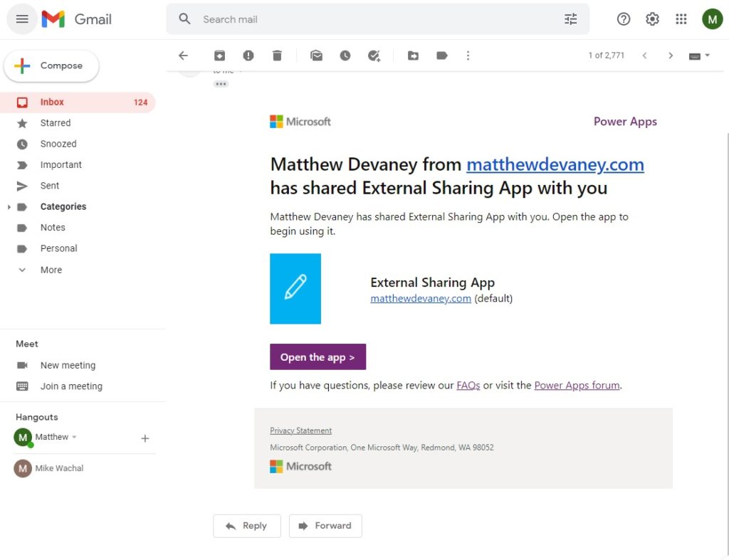Viewport: 729px width, 560px height.
Task: Collapse the sidebar with the hamburger toggle
Action: coord(21,19)
